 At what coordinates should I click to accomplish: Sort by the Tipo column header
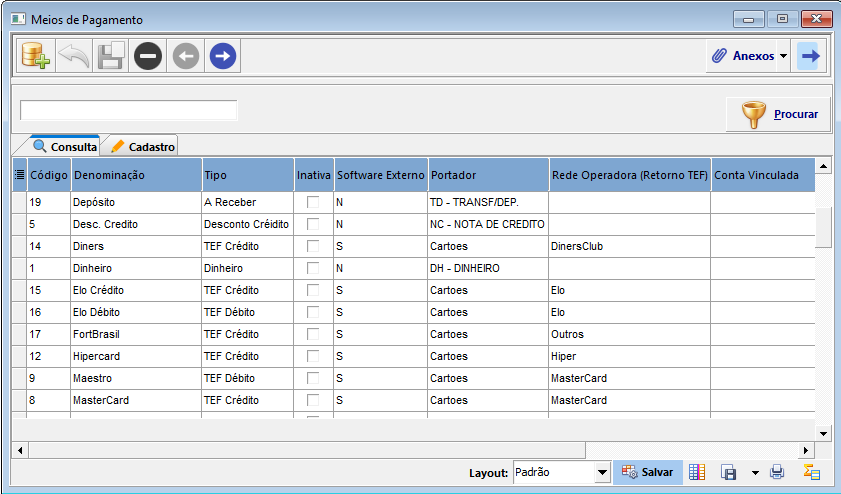click(248, 175)
